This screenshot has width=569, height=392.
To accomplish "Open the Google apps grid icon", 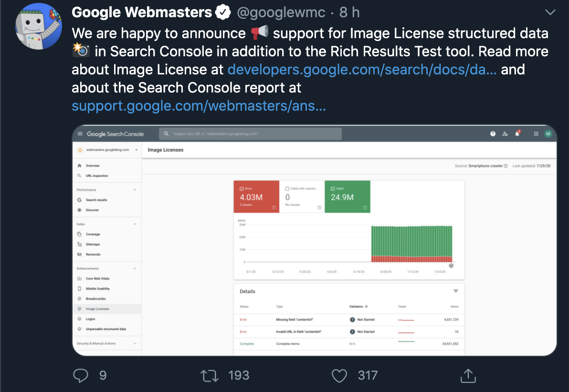I will click(536, 134).
